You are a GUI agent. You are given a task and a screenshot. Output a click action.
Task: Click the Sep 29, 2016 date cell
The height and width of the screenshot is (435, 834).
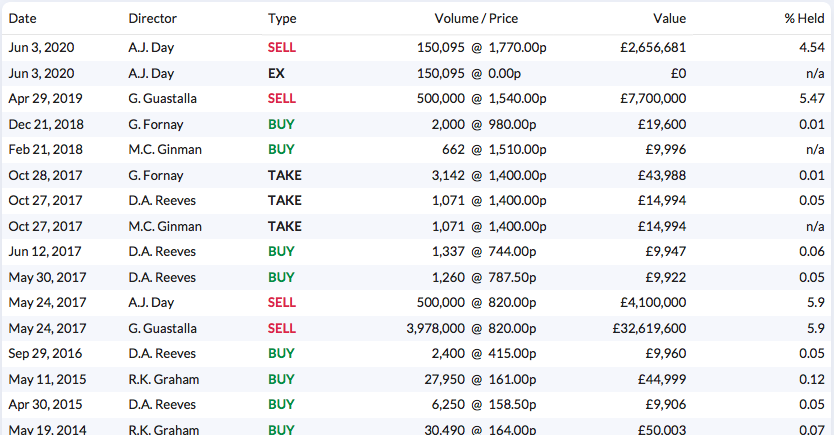pyautogui.click(x=45, y=354)
